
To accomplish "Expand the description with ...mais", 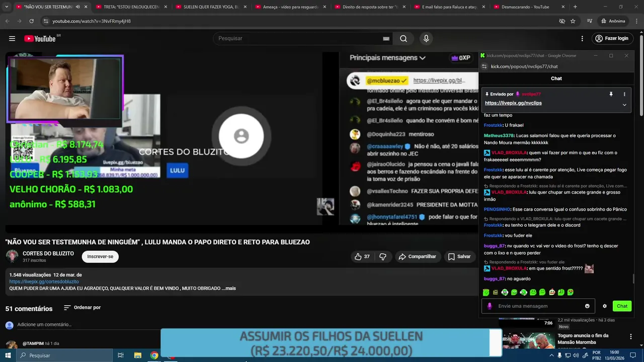I will point(228,288).
